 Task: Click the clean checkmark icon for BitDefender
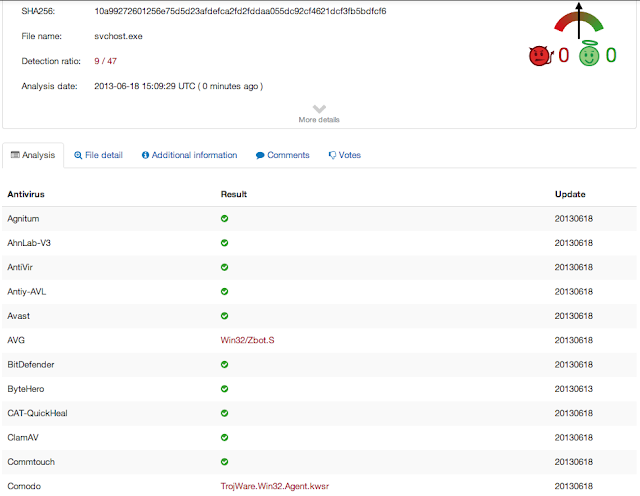pyautogui.click(x=224, y=365)
